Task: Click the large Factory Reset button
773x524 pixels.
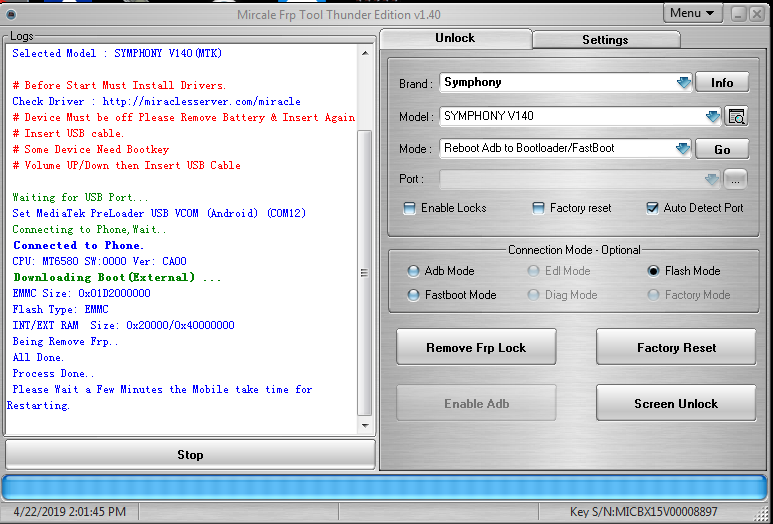Action: (676, 348)
